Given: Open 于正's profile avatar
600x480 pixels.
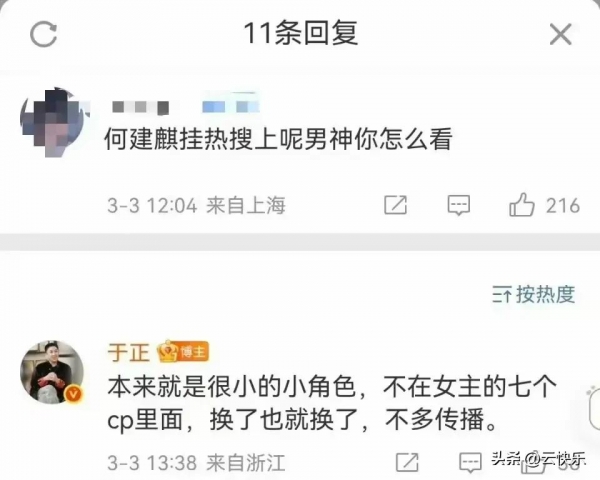Looking at the screenshot, I should coord(52,372).
